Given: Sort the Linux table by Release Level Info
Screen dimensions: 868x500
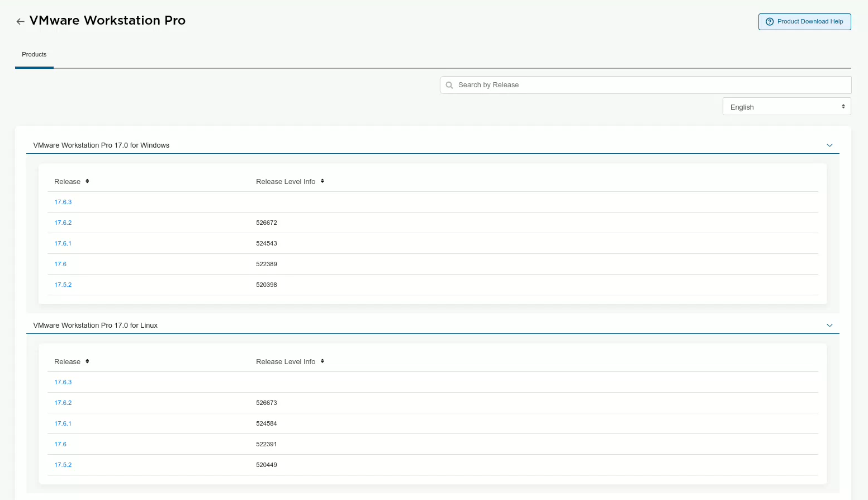Looking at the screenshot, I should [322, 361].
